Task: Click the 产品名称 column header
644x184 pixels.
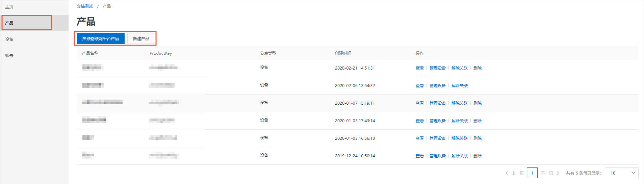Action: (90, 53)
